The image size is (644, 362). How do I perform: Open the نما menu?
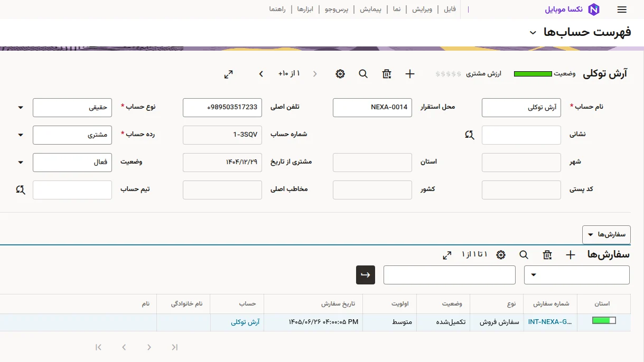(396, 9)
